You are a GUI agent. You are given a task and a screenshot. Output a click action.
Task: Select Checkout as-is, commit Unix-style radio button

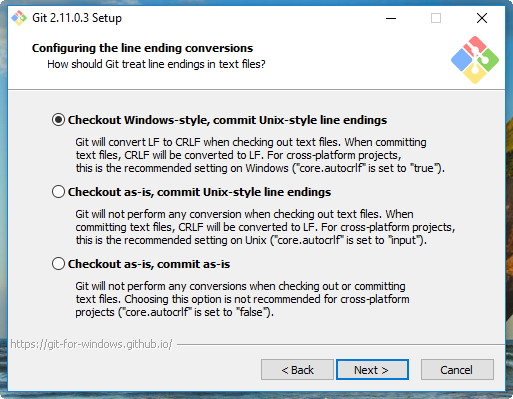[58, 192]
